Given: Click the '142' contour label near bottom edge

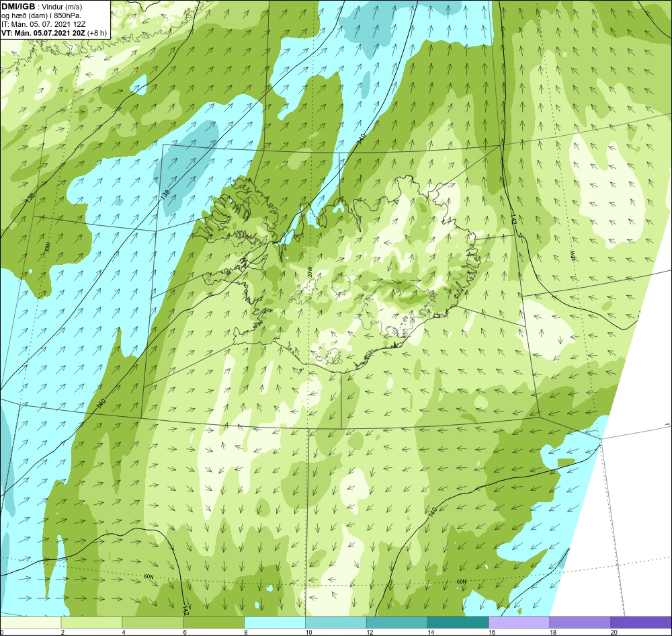Looking at the screenshot, I should coord(185,610).
